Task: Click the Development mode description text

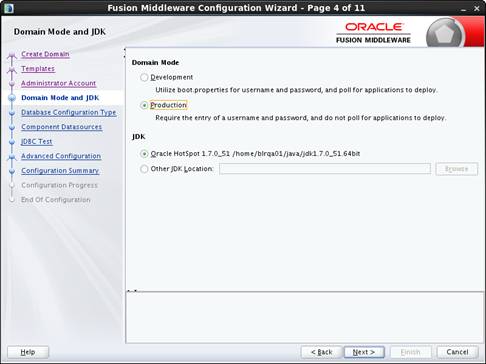Action: (x=296, y=90)
